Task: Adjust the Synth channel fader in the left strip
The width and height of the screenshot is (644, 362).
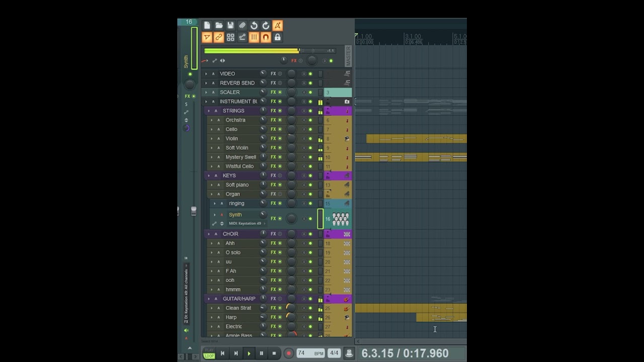Action: tap(194, 211)
